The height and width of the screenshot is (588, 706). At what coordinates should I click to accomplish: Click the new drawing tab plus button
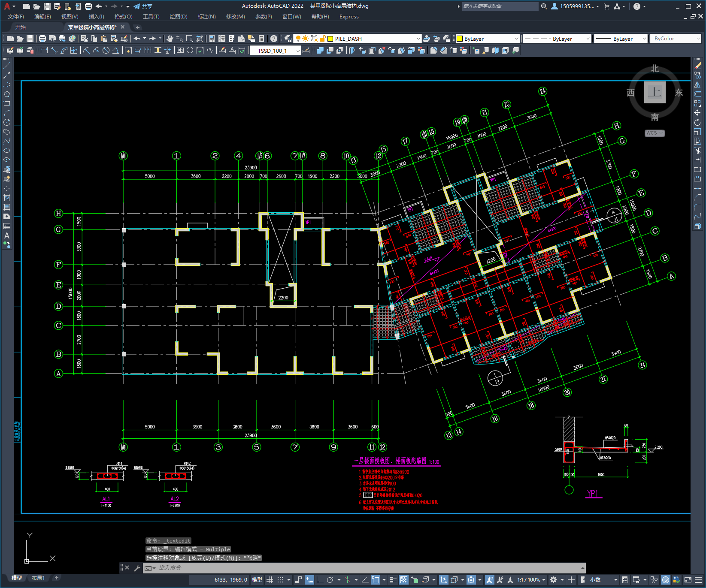click(138, 27)
